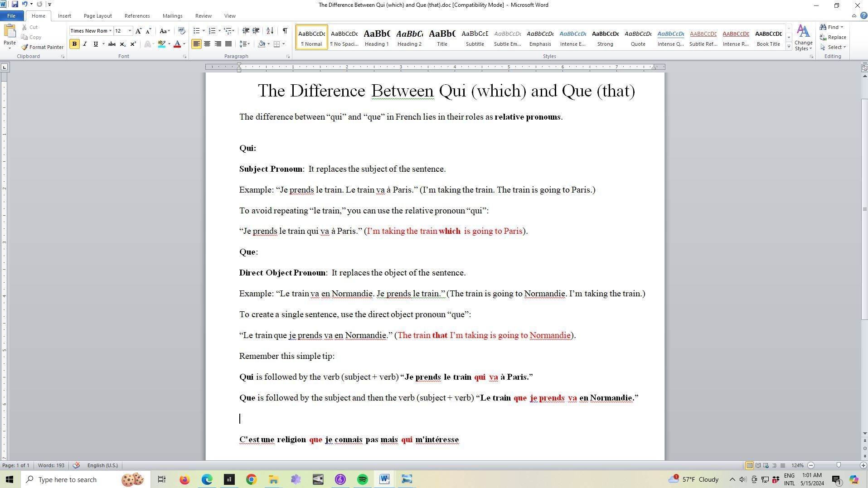Screen dimensions: 868x488
Task: Click the Sort icon
Action: [x=270, y=31]
